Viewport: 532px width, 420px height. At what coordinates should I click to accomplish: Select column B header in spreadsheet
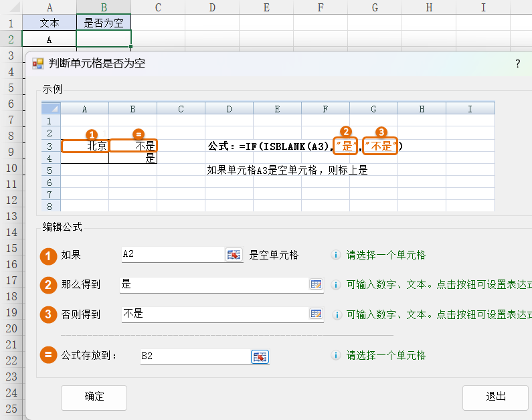[104, 7]
